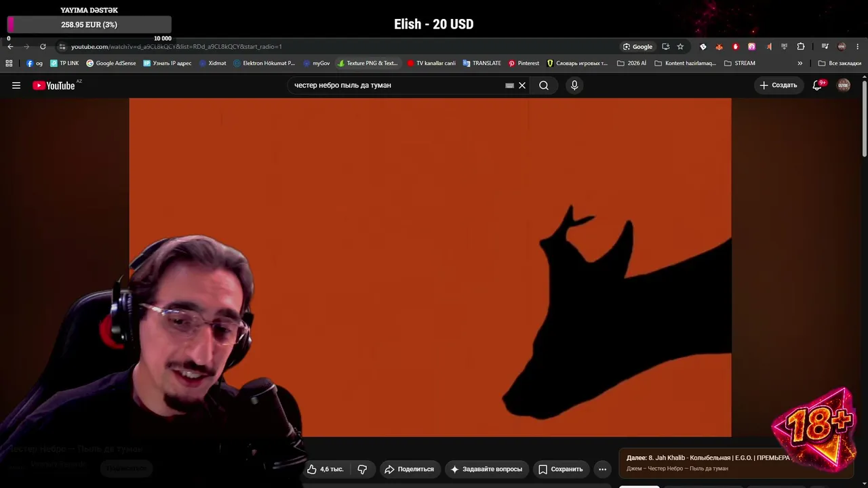Expand the 2026 AI bookmark folder
The image size is (868, 488).
[631, 63]
